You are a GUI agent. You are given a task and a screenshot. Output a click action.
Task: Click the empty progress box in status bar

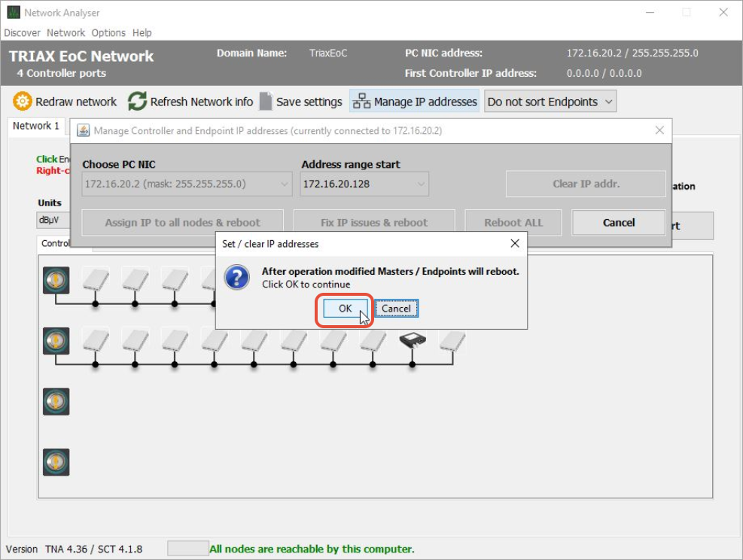pos(188,548)
